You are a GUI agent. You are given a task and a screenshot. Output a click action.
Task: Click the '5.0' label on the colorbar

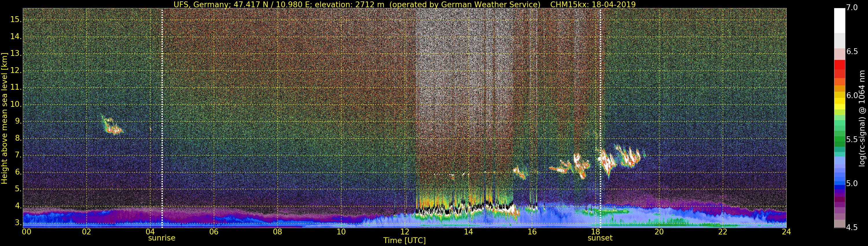pos(852,183)
